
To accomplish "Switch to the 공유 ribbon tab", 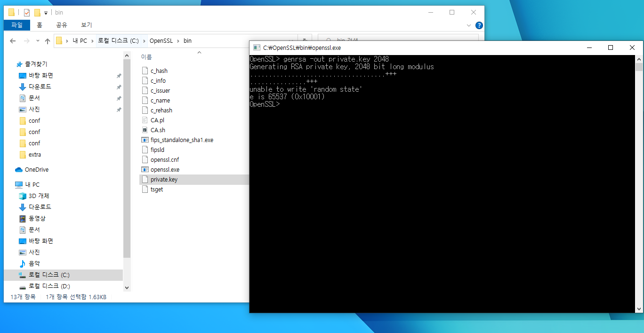I will tap(62, 25).
